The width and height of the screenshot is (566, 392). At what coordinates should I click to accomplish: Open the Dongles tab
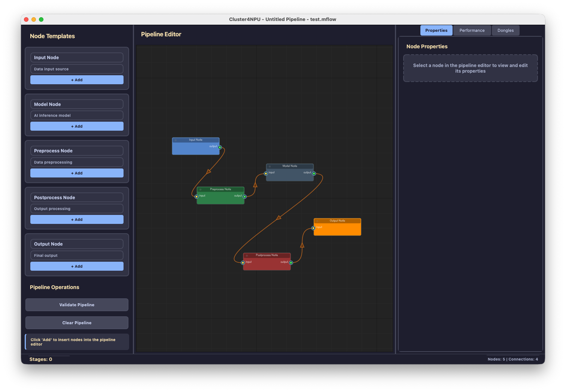[505, 30]
